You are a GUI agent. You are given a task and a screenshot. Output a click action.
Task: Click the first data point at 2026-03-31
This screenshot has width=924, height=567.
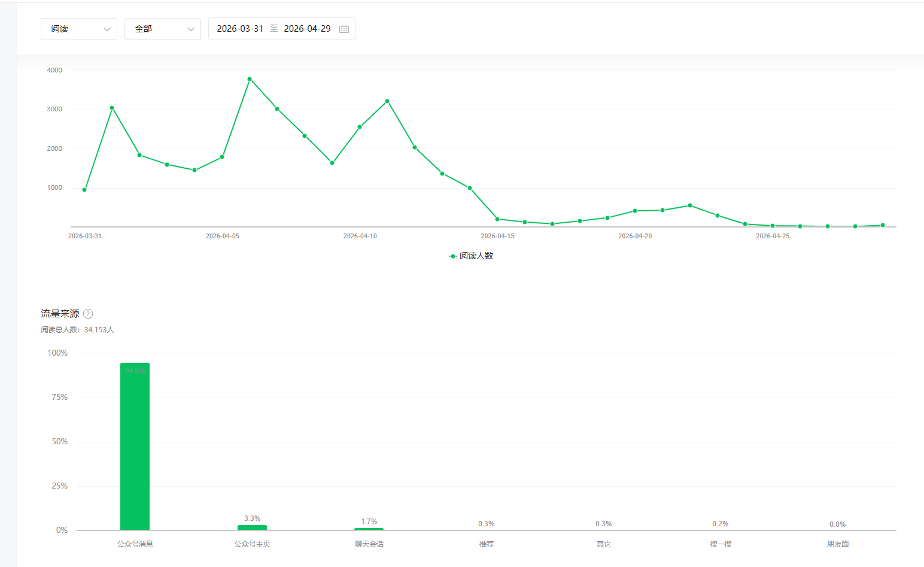pyautogui.click(x=84, y=190)
